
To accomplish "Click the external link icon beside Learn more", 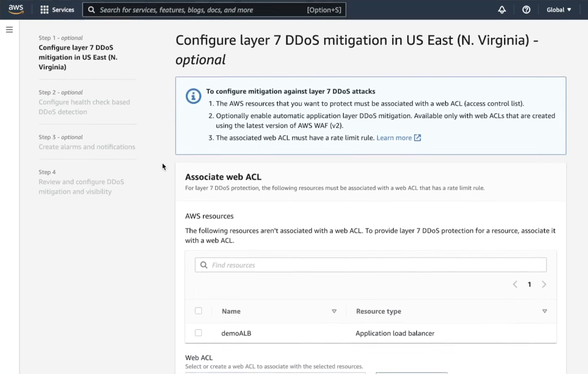I will 417,138.
